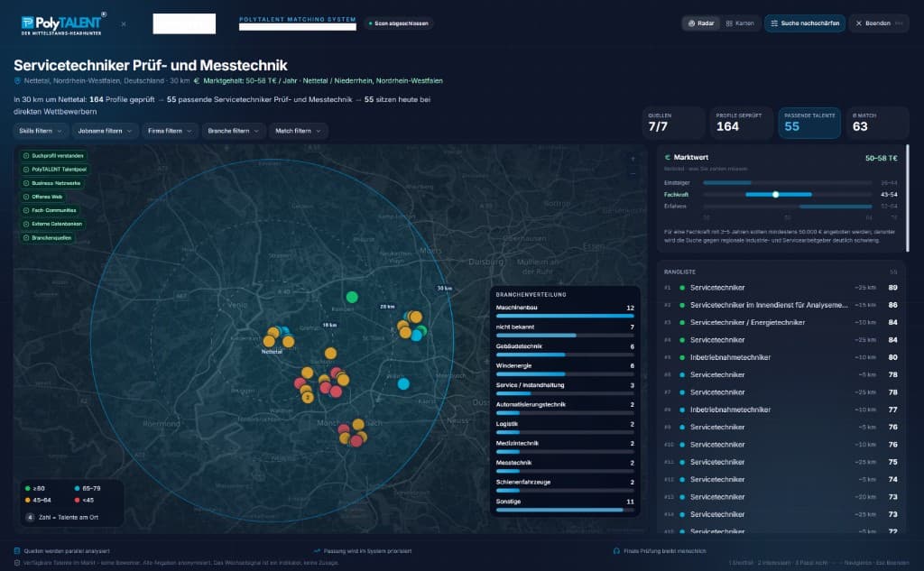Click the Fachkraft salary slider handle
924x571 pixels.
pyautogui.click(x=775, y=195)
